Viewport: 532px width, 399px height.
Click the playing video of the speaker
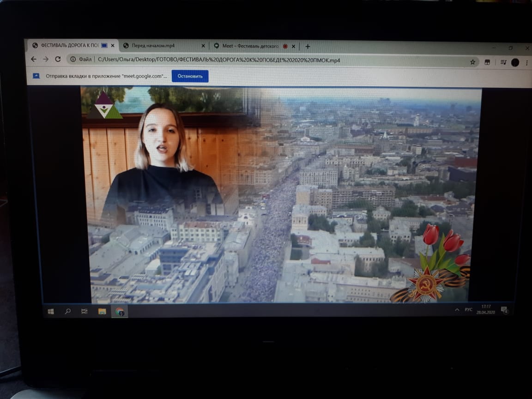click(281, 194)
